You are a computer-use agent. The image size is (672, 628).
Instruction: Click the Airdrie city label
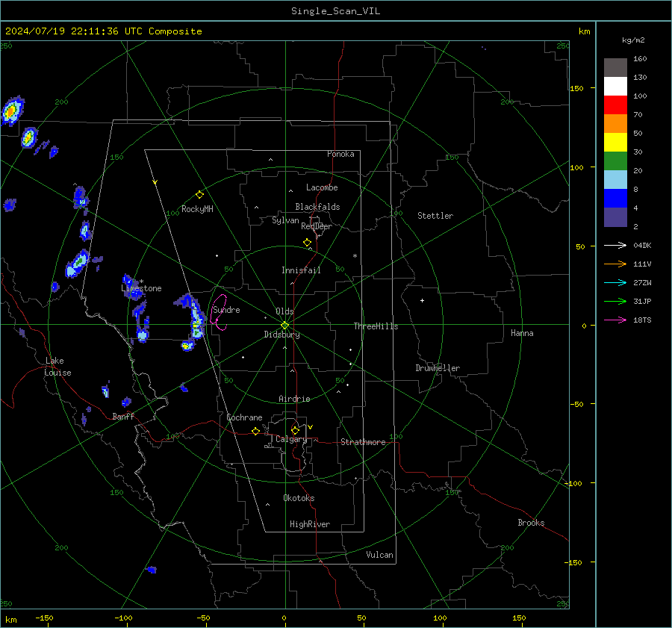click(294, 399)
